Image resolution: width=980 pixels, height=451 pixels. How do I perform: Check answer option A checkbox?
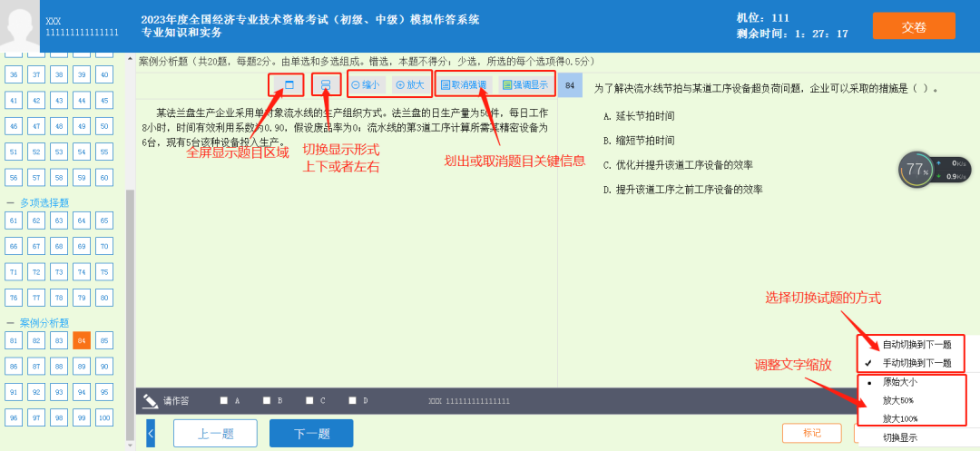(x=224, y=400)
